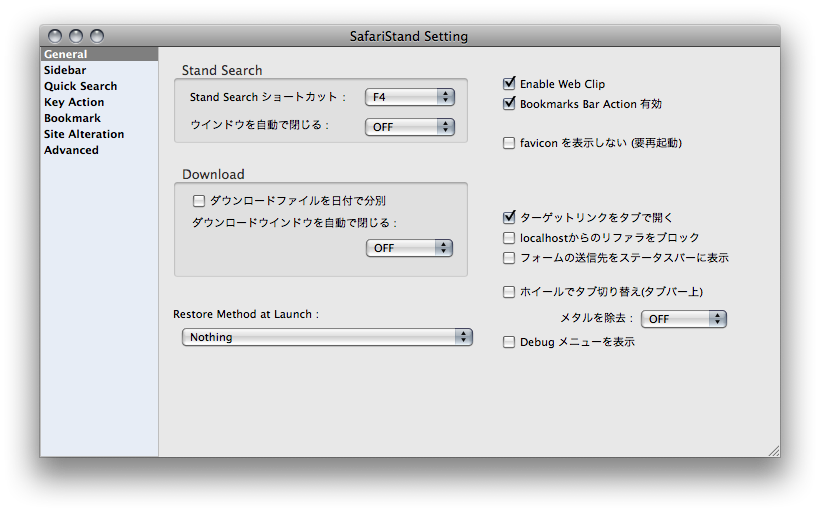Click the メタルを除去 label
Screen dimensions: 820x512
(596, 318)
